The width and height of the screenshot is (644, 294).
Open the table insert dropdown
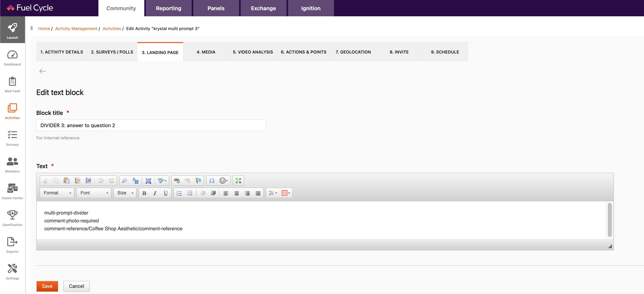coord(286,193)
